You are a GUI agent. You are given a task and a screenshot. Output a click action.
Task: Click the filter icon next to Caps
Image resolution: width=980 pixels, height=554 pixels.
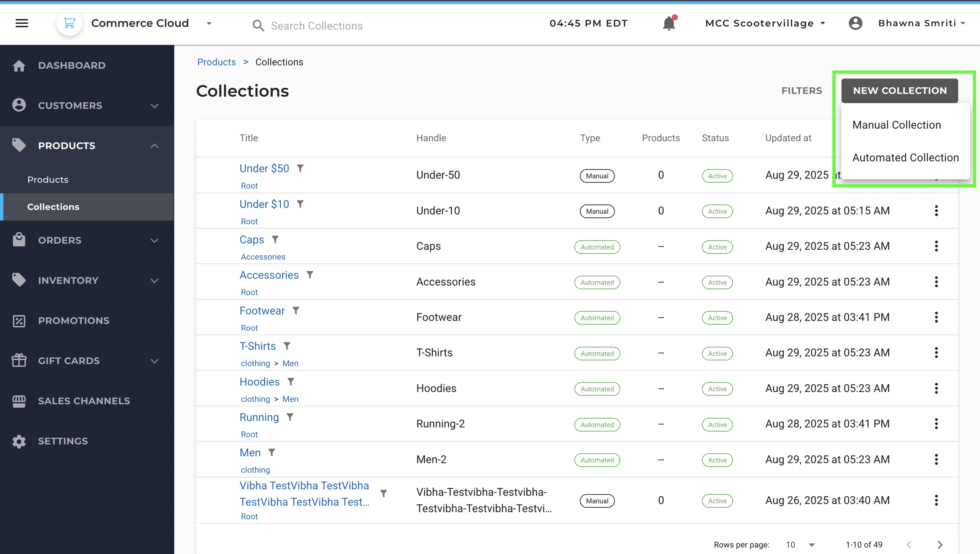275,240
